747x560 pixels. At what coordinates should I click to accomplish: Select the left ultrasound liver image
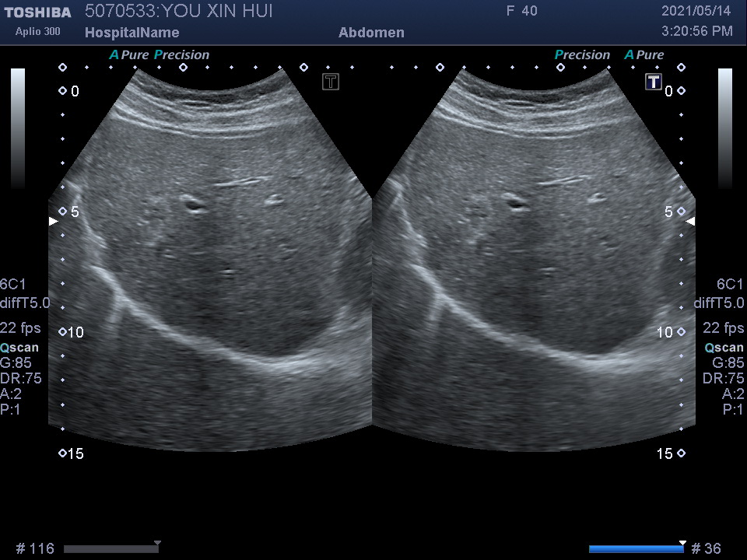click(210, 260)
